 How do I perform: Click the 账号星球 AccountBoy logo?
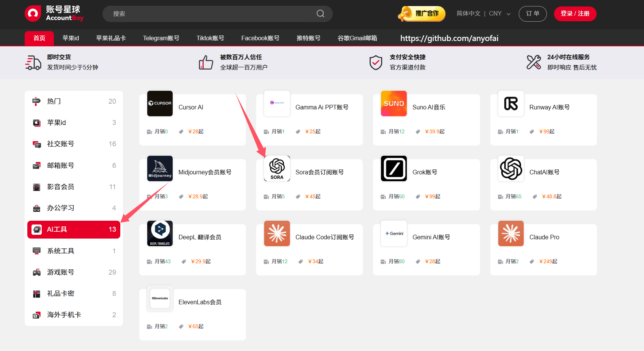pos(54,13)
